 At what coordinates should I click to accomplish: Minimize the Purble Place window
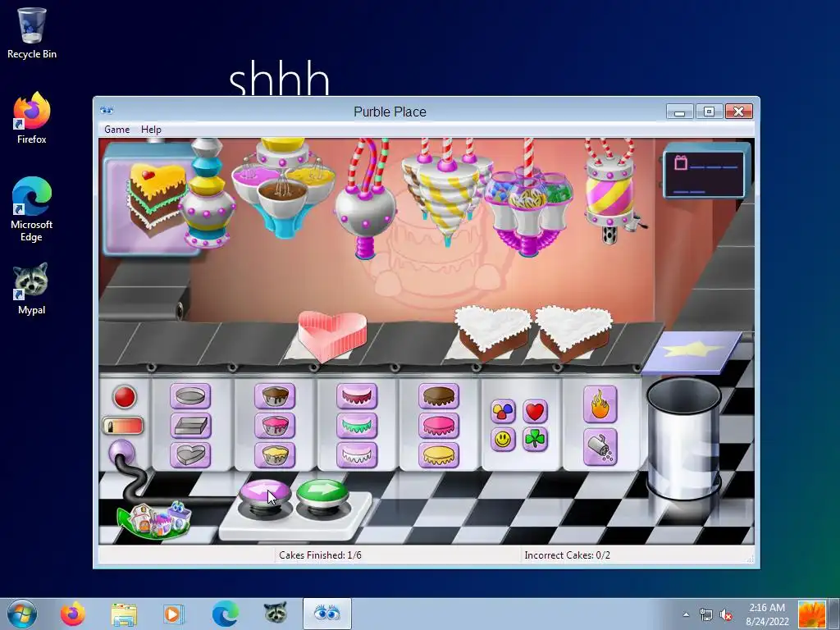[680, 112]
